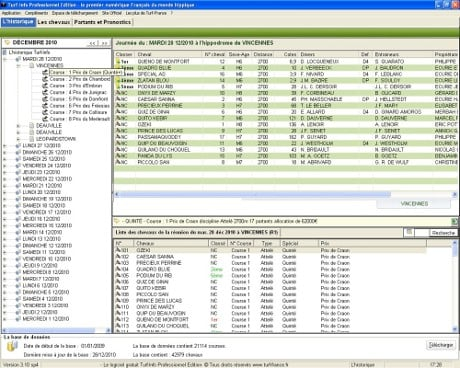This screenshot has height=368, width=460.
Task: Click the page icon beside VINCENNES in the tree
Action: pyautogui.click(x=32, y=66)
